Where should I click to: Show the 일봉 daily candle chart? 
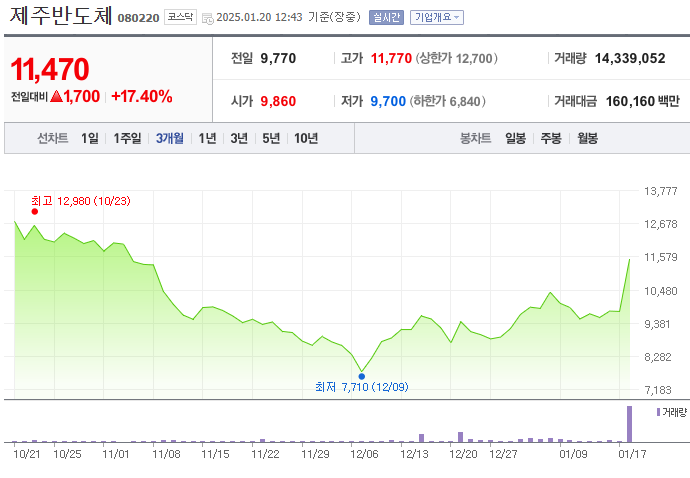pyautogui.click(x=515, y=138)
